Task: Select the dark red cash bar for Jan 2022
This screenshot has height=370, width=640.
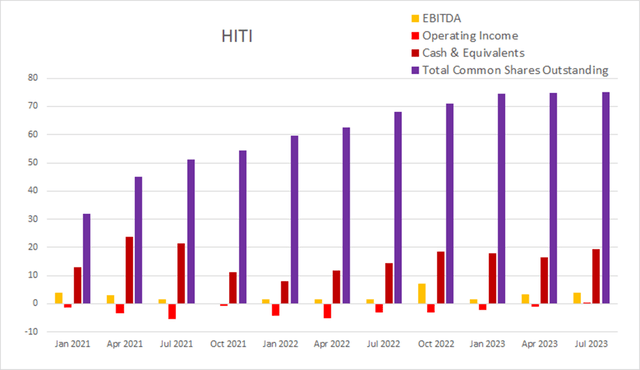Action: (284, 292)
